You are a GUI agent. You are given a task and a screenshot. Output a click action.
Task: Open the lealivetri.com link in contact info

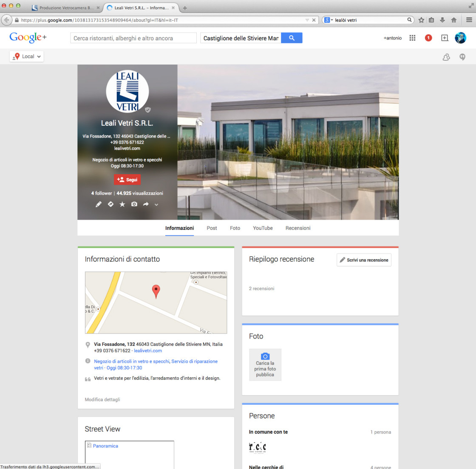pyautogui.click(x=148, y=351)
